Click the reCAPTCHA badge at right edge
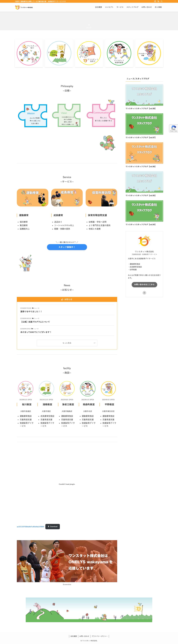Image resolution: width=178 pixels, height=644 pixels. [174, 128]
